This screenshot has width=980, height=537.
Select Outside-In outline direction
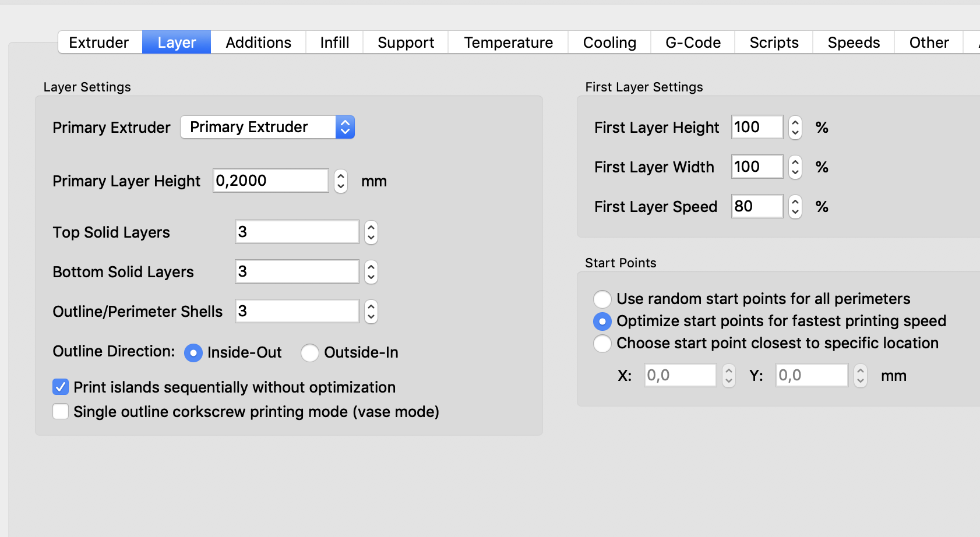[x=310, y=352]
